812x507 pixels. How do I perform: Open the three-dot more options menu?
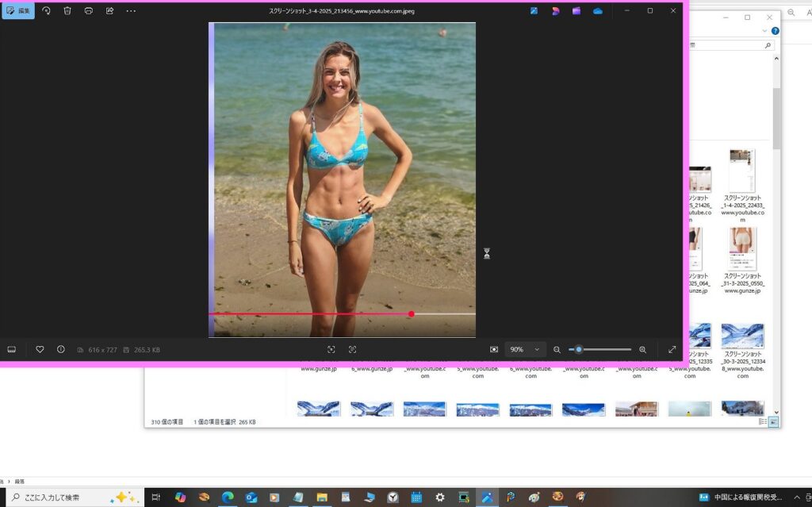131,10
